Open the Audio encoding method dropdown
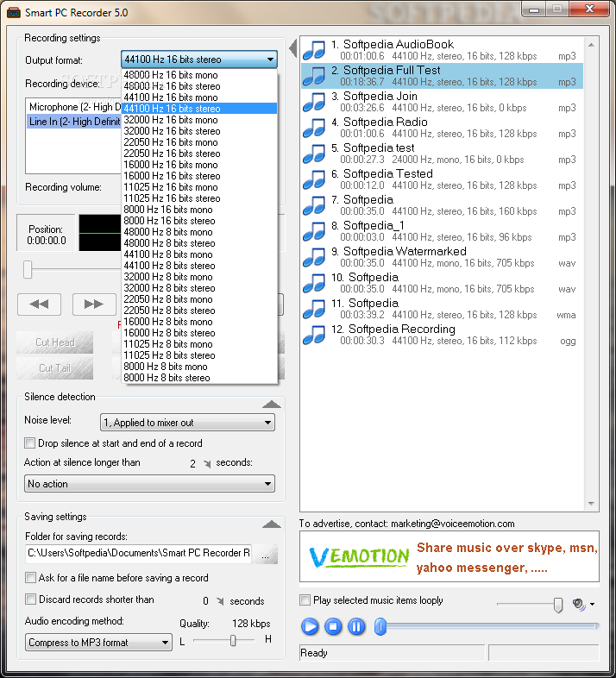The width and height of the screenshot is (616, 678). 98,643
